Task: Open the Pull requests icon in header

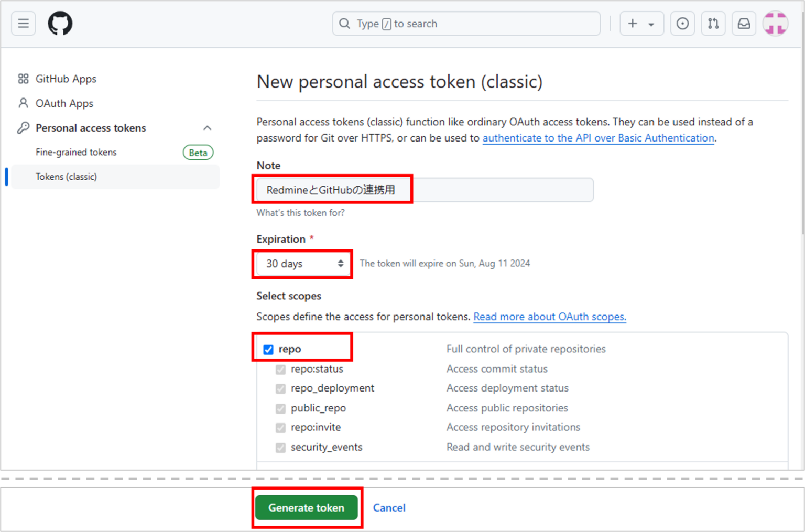Action: (x=713, y=24)
